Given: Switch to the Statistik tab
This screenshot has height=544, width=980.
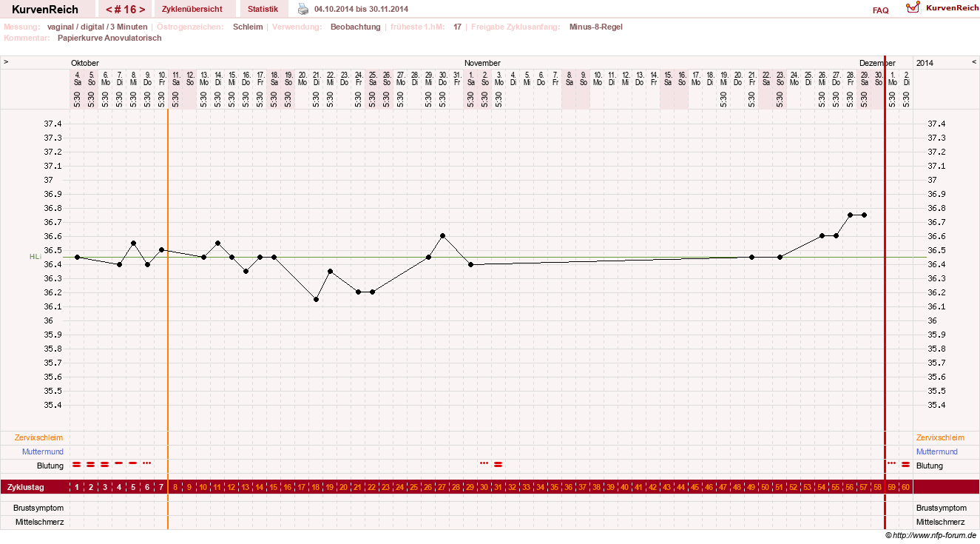Looking at the screenshot, I should point(263,9).
